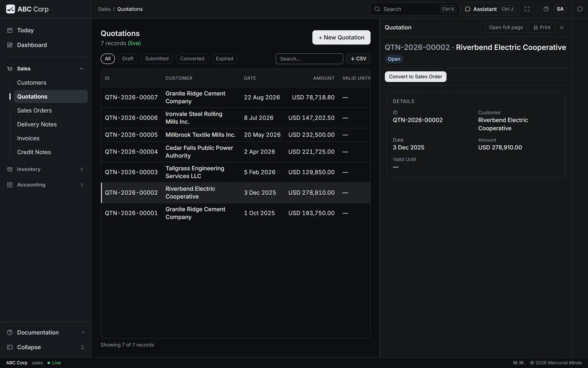Open the Collapse up-down selector arrows
Image resolution: width=588 pixels, height=368 pixels.
(82, 347)
